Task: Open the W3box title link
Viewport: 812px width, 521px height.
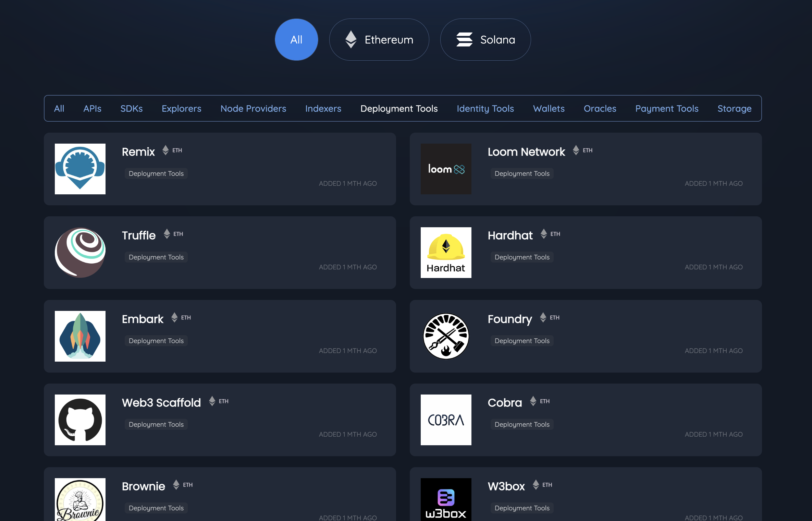Action: coord(506,486)
